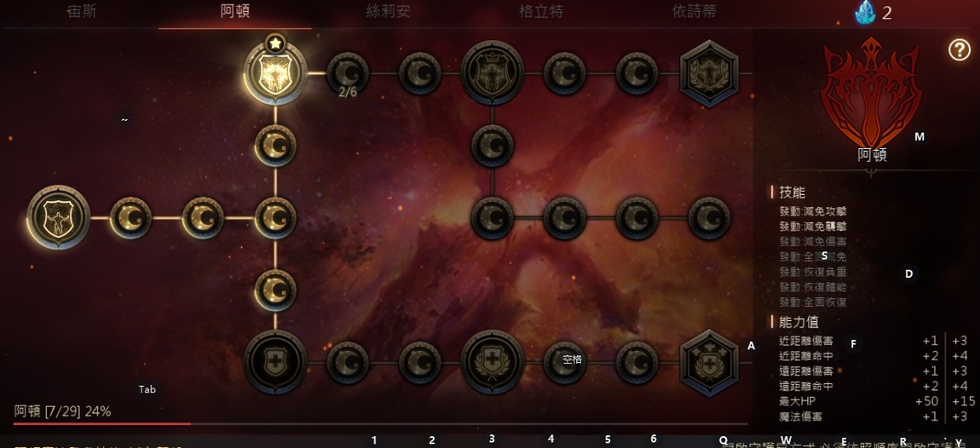Select the starred glowing shield node

click(275, 73)
